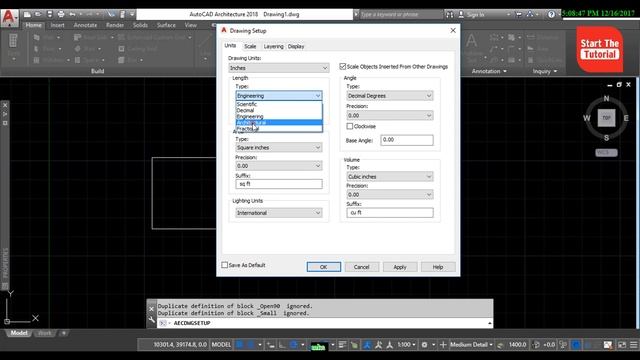Open the Area Type Square inches dropdown
This screenshot has height=360, width=640.
(x=279, y=147)
